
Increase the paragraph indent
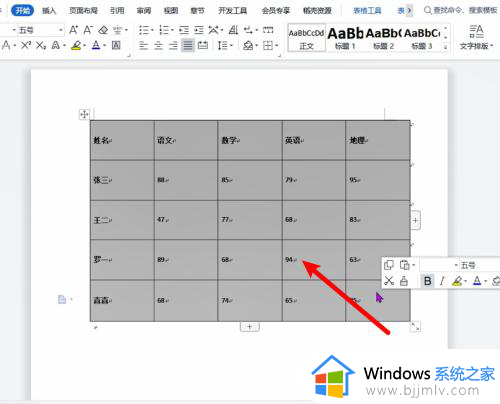point(199,30)
